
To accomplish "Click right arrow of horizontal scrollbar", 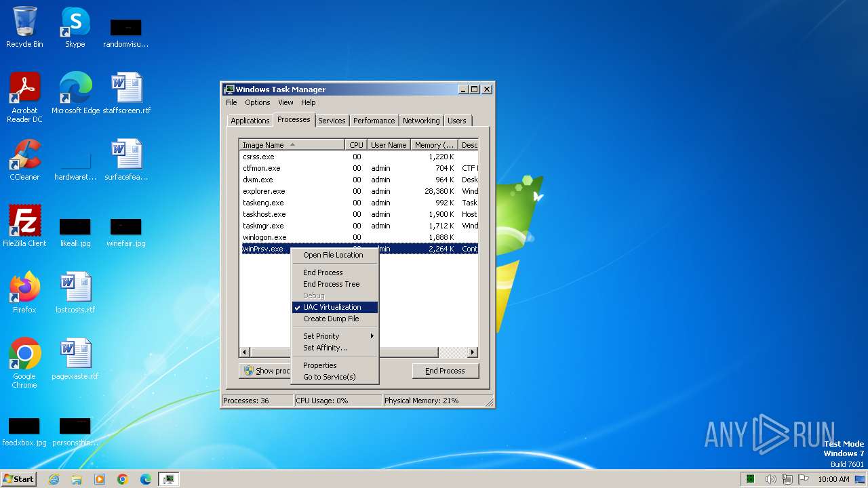I will pyautogui.click(x=473, y=352).
